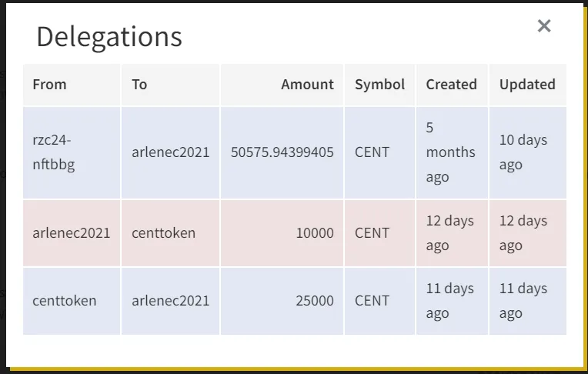Select the 25000 amount cell
Viewport: 588px width, 374px height.
click(x=282, y=300)
